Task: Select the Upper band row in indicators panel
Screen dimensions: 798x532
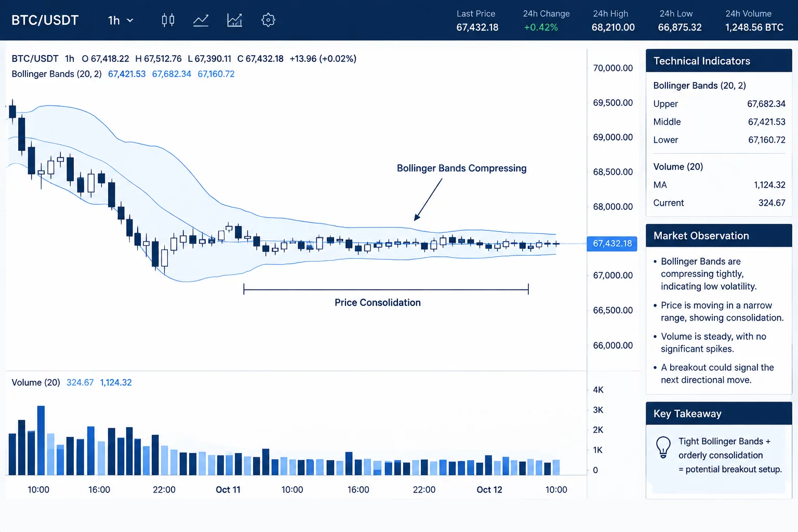Action: [x=719, y=104]
